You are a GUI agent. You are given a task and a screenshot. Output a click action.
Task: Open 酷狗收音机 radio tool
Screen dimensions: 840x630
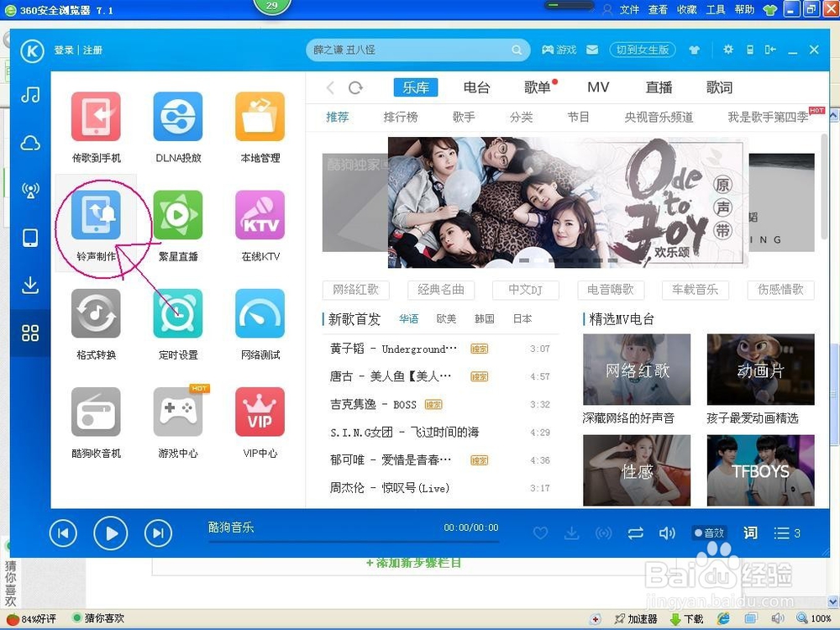(x=96, y=412)
